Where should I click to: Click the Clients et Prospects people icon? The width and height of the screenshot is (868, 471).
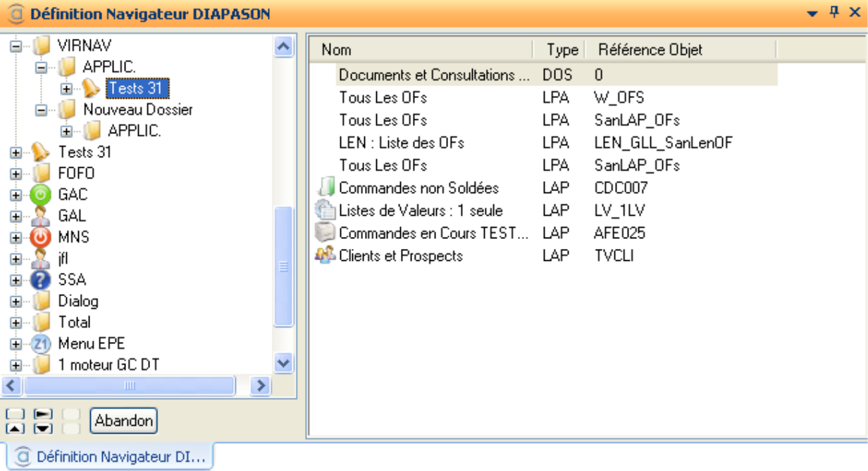click(325, 256)
